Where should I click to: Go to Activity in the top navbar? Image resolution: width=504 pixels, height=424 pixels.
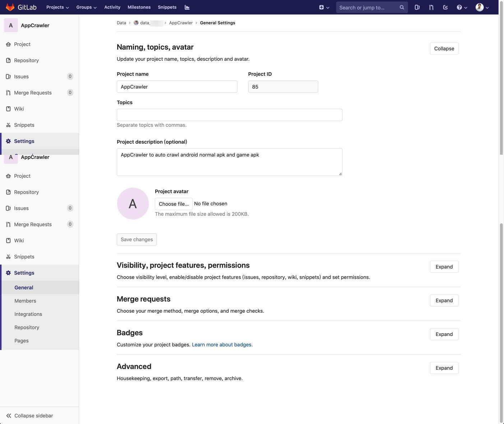112,7
